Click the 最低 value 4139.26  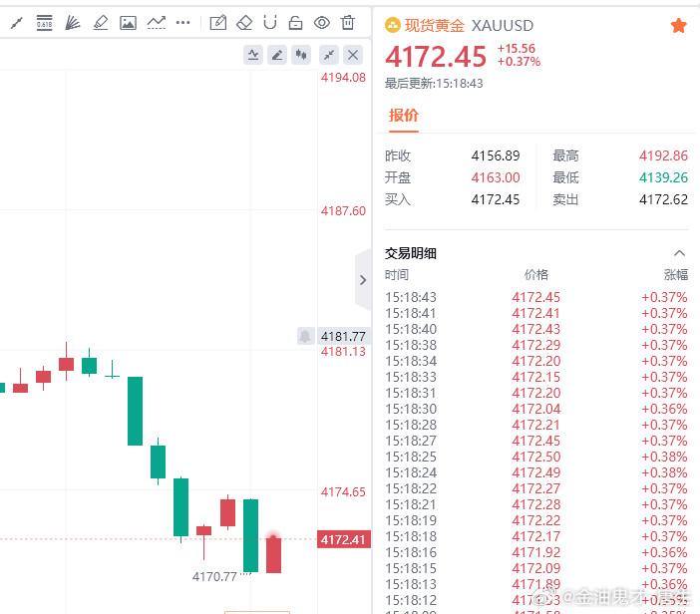[x=663, y=177]
